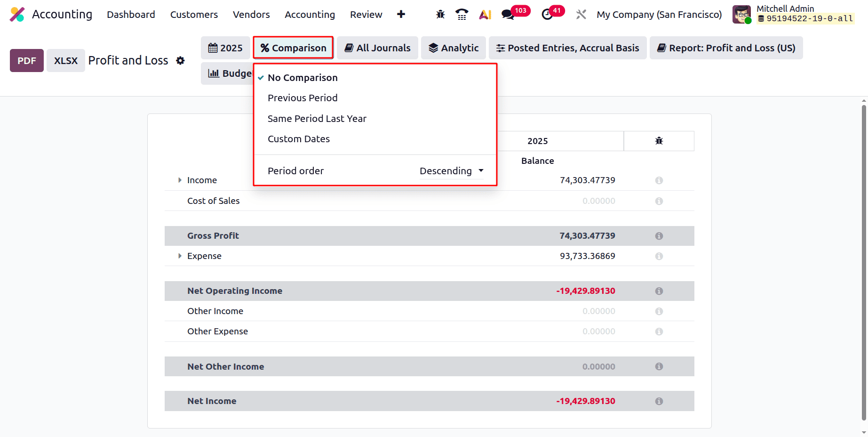
Task: Open the Profit and Loss gear settings icon
Action: [x=181, y=60]
